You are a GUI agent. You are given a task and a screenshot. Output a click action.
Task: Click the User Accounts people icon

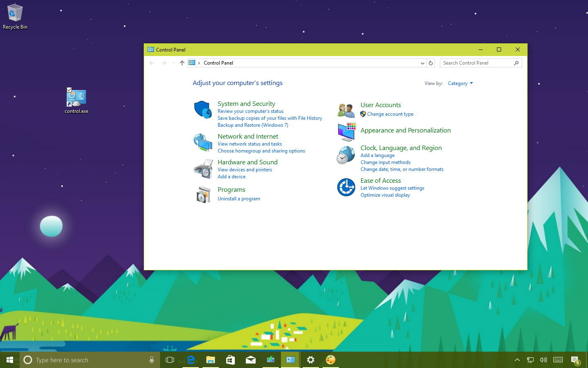pos(346,110)
